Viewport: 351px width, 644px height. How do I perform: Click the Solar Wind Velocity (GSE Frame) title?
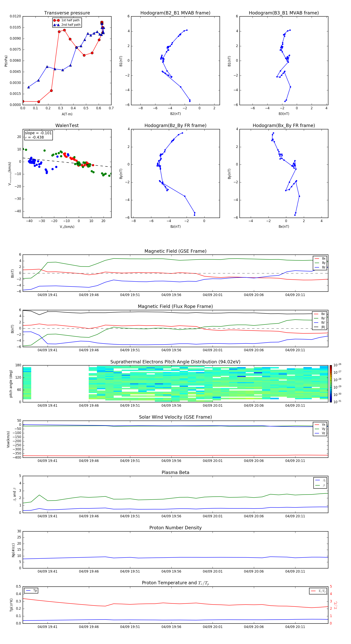[x=175, y=417]
